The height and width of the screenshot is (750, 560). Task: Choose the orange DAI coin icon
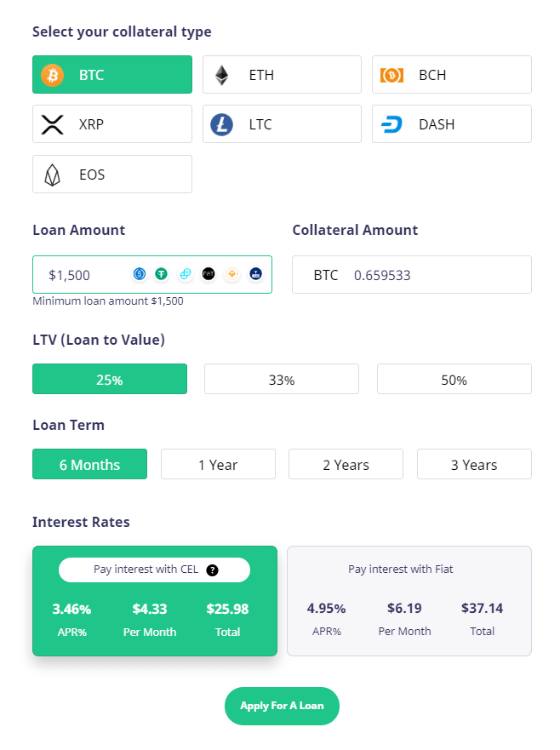pyautogui.click(x=232, y=274)
